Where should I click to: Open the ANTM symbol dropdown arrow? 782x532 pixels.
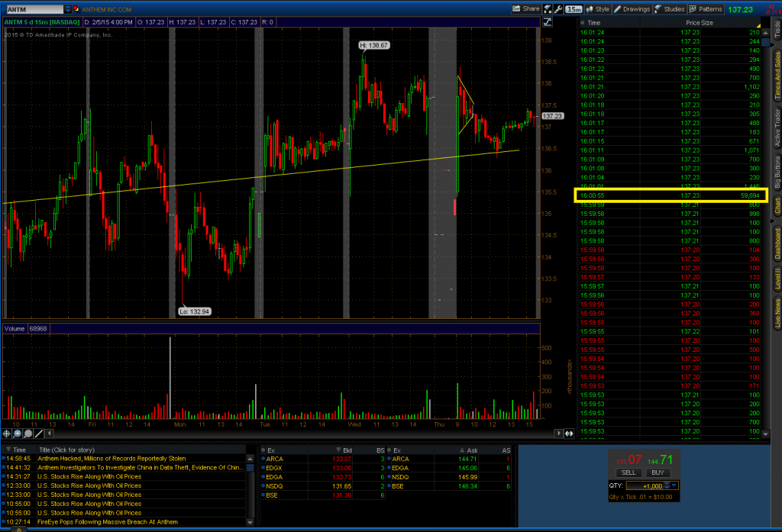pyautogui.click(x=68, y=9)
